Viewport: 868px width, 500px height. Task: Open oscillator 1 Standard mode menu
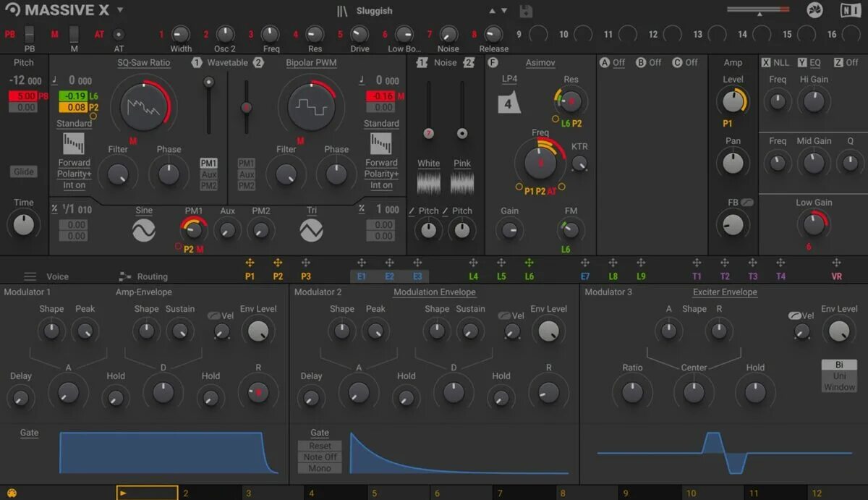pyautogui.click(x=75, y=124)
